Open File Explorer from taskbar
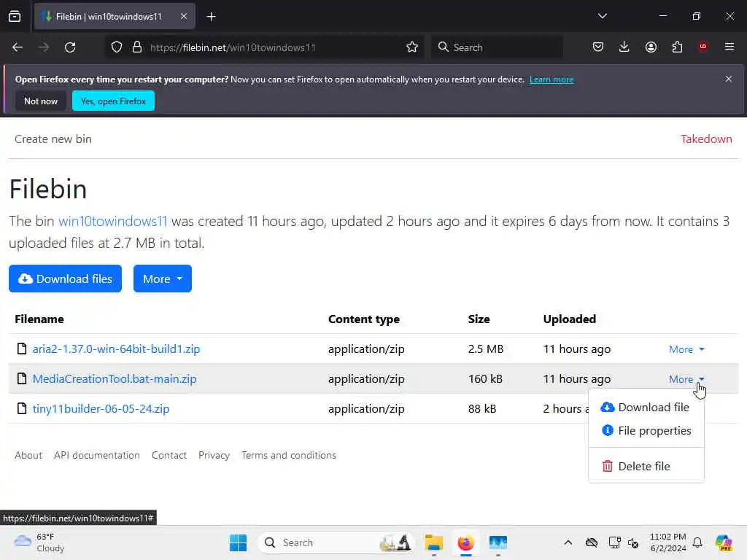Image resolution: width=747 pixels, height=560 pixels. pyautogui.click(x=434, y=542)
